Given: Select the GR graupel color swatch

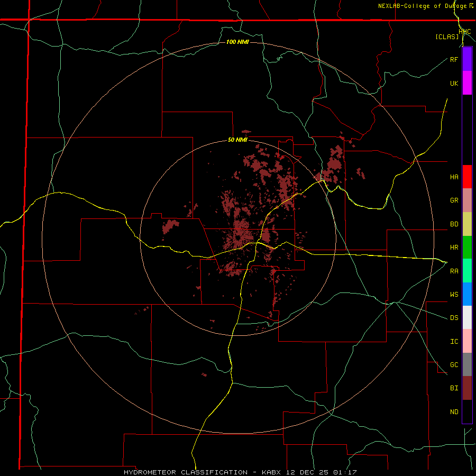Looking at the screenshot, I should (x=467, y=200).
